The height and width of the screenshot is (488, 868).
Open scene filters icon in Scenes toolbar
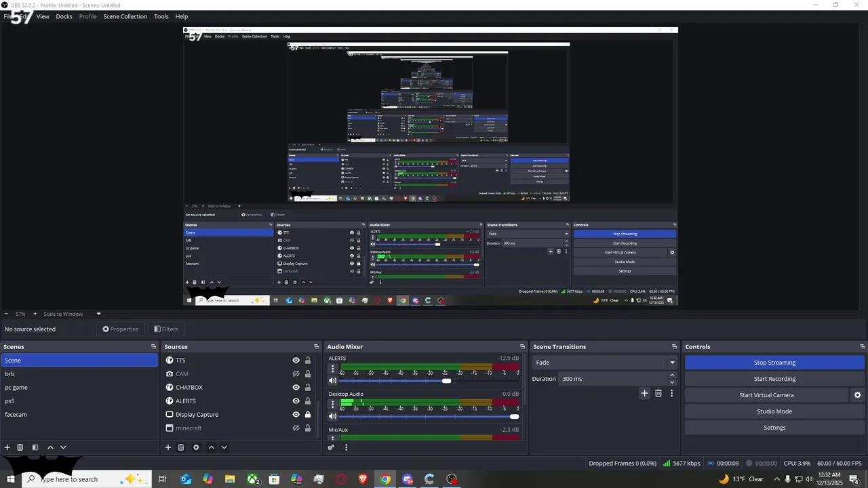(35, 447)
